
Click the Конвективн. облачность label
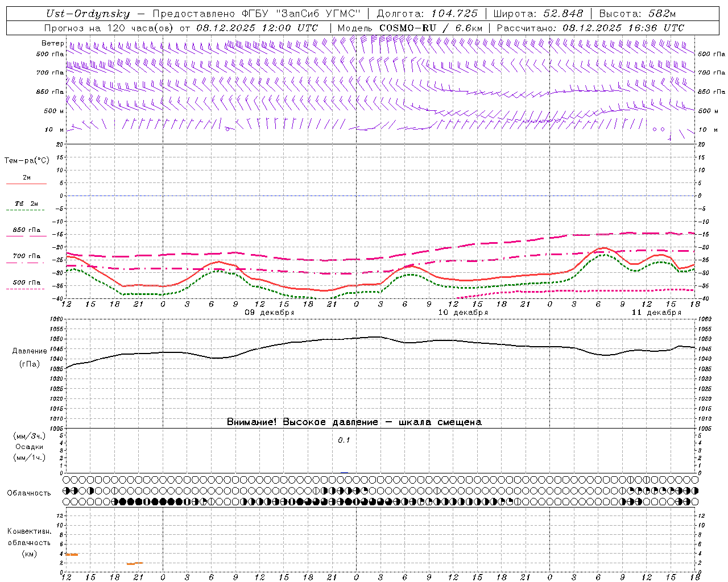pos(29,537)
